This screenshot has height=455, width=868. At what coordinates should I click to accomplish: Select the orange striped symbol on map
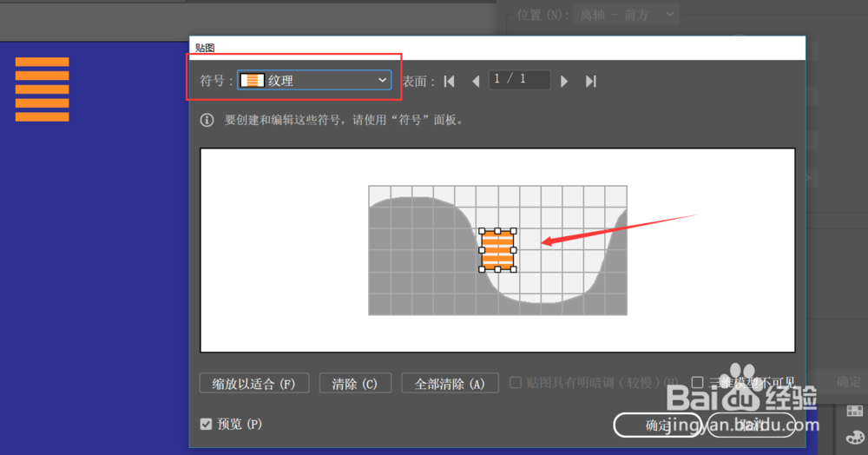[497, 250]
